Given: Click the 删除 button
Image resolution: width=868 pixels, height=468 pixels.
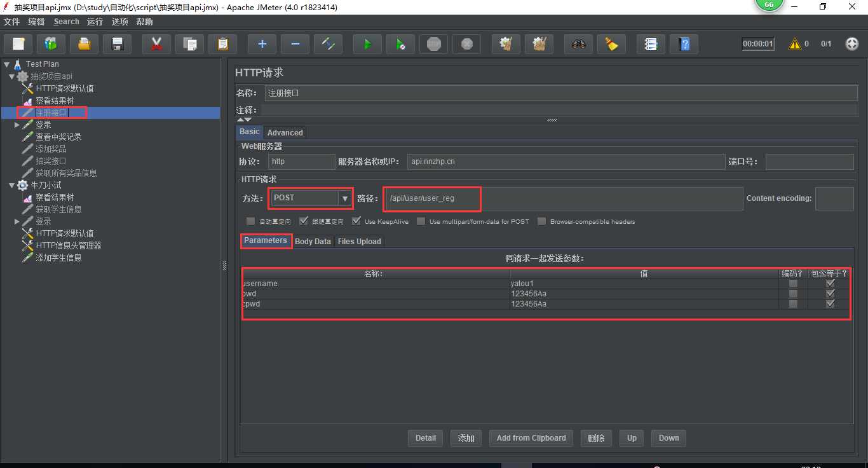Looking at the screenshot, I should pos(596,438).
